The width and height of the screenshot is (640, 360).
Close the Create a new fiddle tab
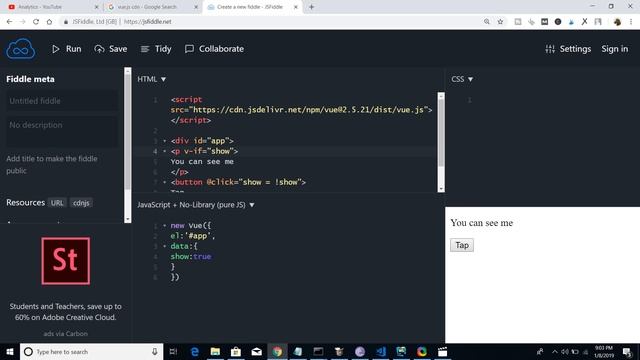(296, 7)
